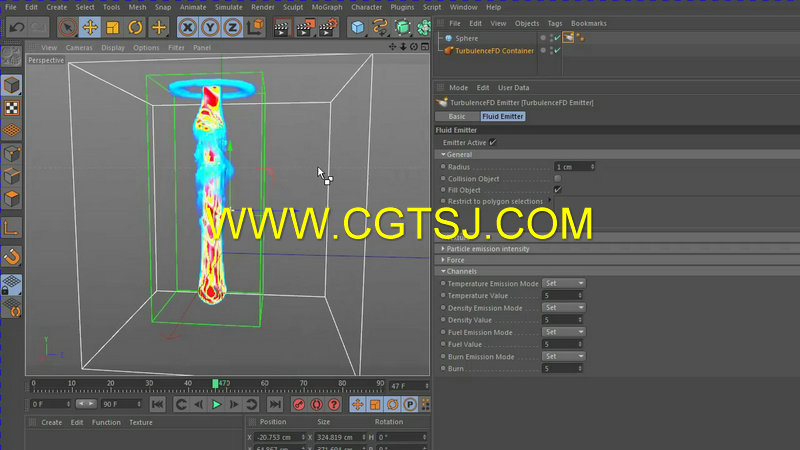
Task: Add a Cube primitive object
Action: pyautogui.click(x=357, y=27)
